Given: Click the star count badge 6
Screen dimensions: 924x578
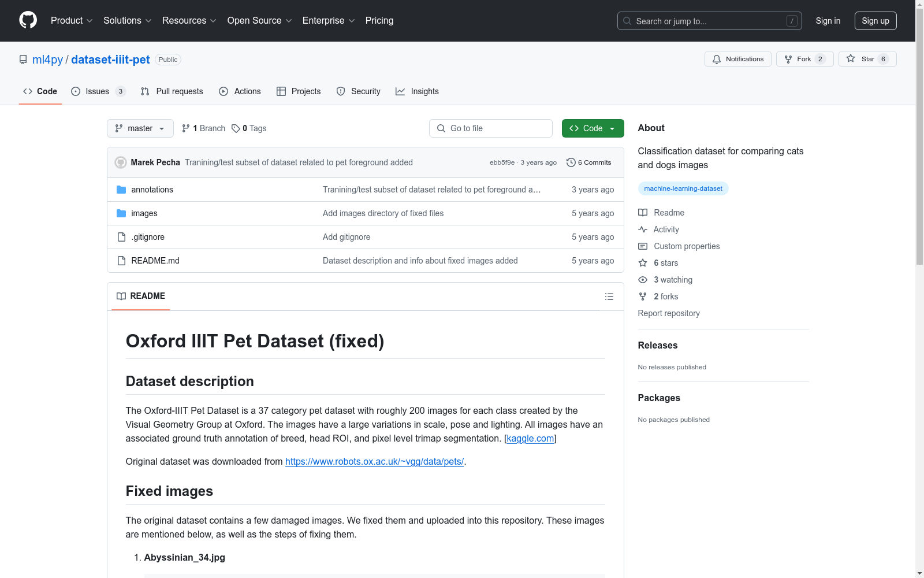Looking at the screenshot, I should click(883, 59).
